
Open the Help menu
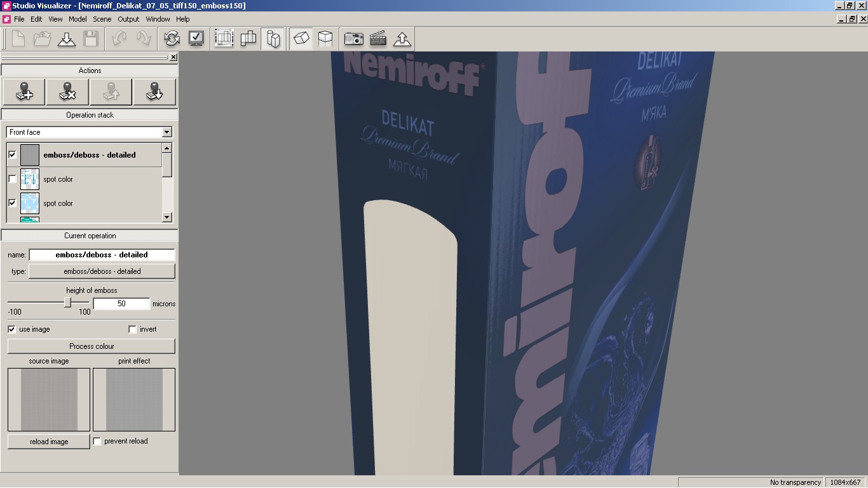coord(183,19)
